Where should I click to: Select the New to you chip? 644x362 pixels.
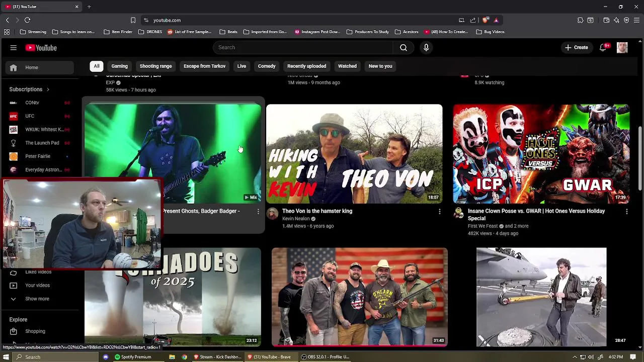380,66
